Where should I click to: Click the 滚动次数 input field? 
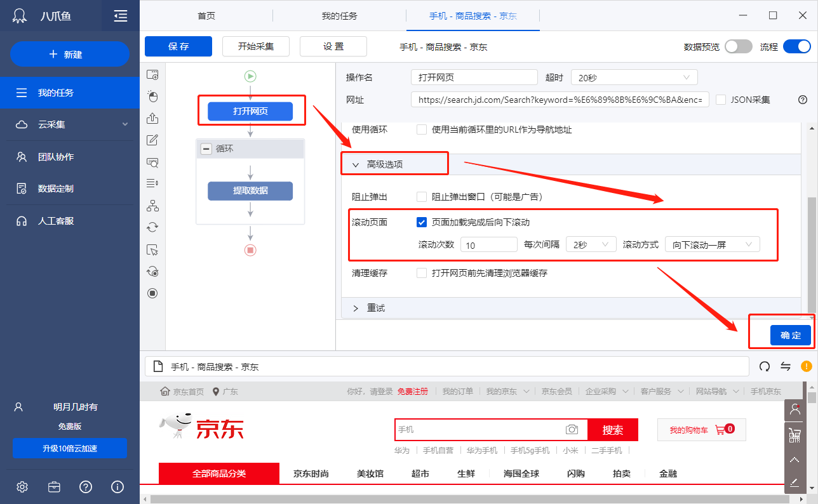click(x=489, y=244)
